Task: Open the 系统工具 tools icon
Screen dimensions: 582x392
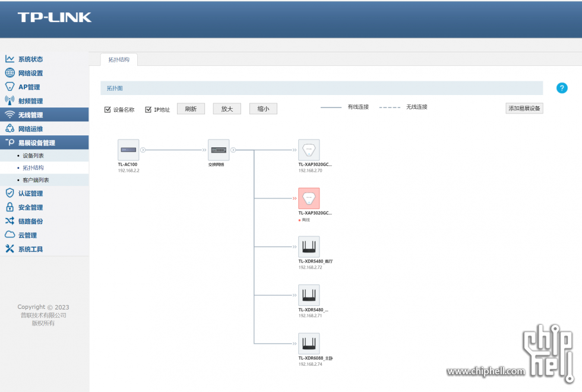Action: 10,249
